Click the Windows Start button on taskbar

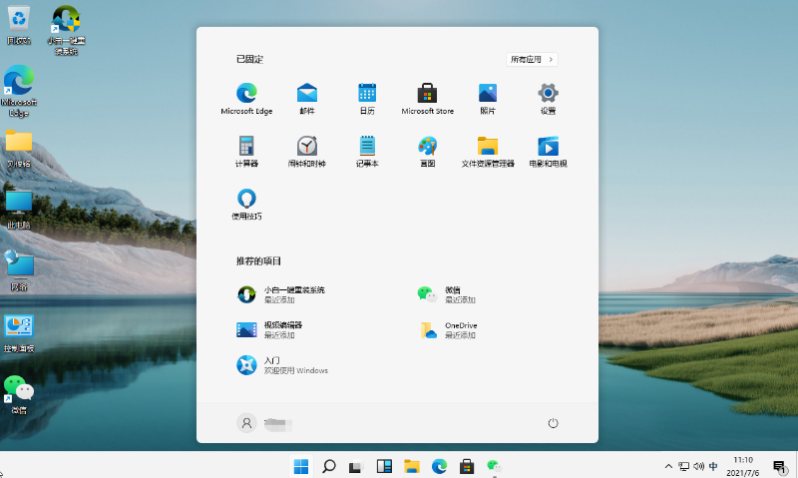pos(301,466)
